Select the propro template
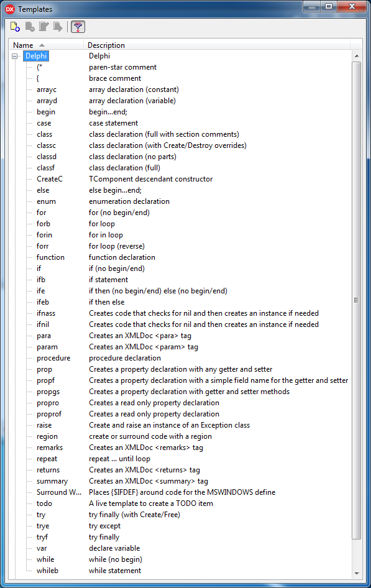The height and width of the screenshot is (588, 371). (48, 403)
